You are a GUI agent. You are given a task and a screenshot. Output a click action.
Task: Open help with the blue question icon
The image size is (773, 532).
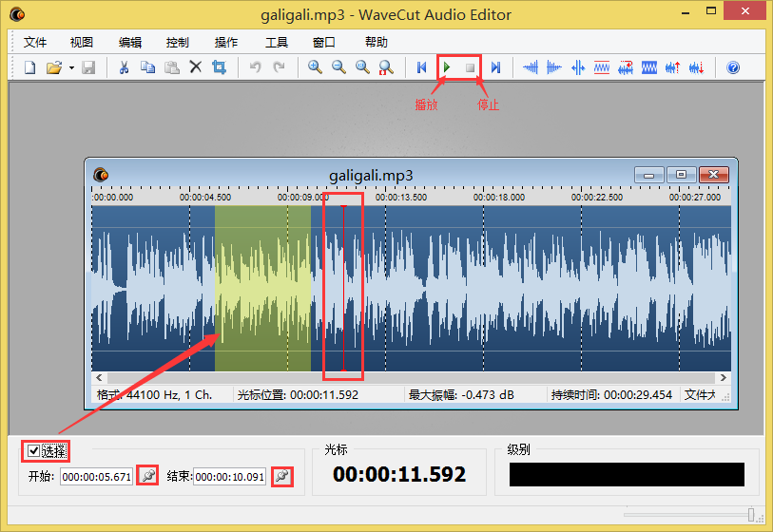[x=733, y=67]
